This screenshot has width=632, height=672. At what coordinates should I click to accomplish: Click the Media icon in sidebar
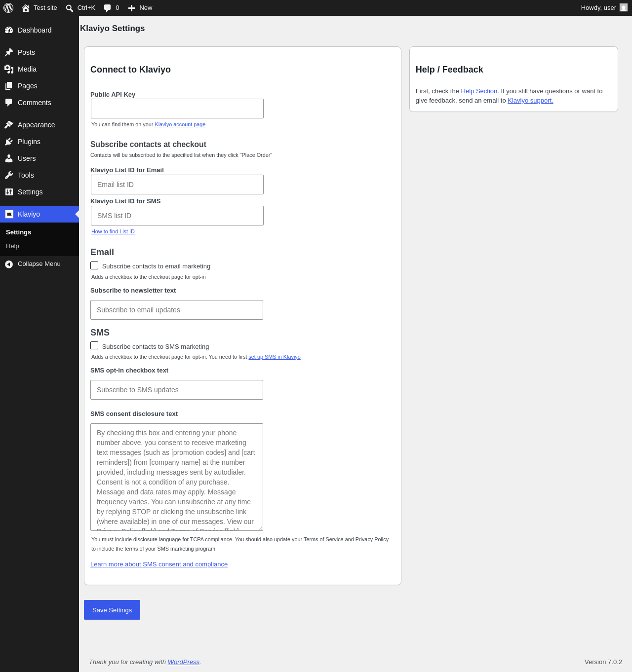(x=9, y=69)
